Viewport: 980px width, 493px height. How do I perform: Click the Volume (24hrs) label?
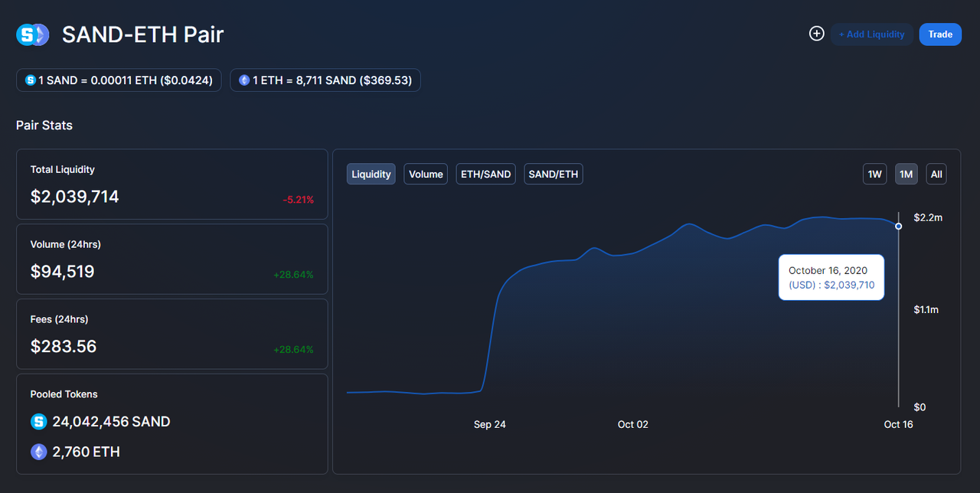click(66, 244)
